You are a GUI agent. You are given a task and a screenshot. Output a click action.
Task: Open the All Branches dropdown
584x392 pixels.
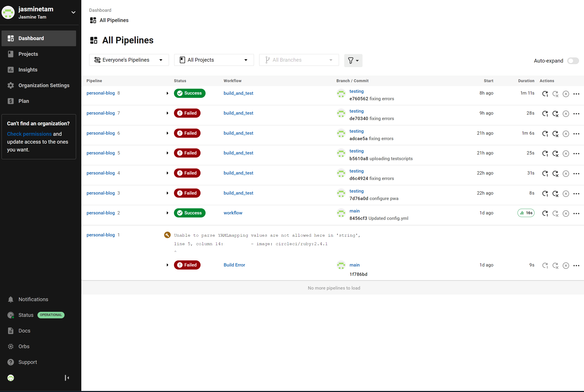[299, 60]
